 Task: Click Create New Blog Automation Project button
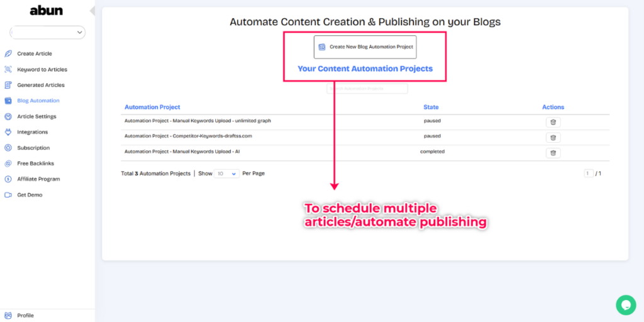click(x=365, y=47)
